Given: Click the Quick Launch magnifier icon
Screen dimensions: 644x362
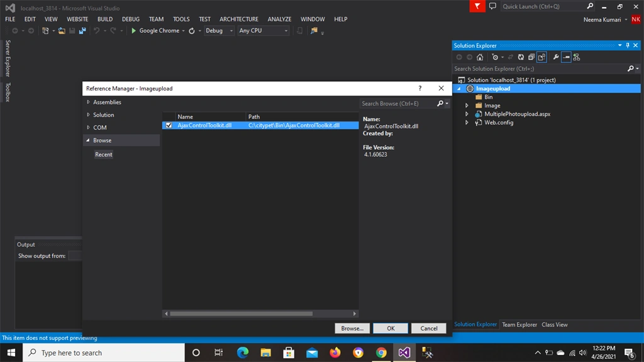Looking at the screenshot, I should click(x=590, y=6).
